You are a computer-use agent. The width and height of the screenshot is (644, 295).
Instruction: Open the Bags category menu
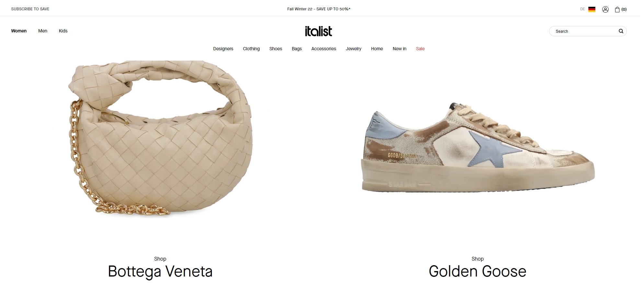297,49
